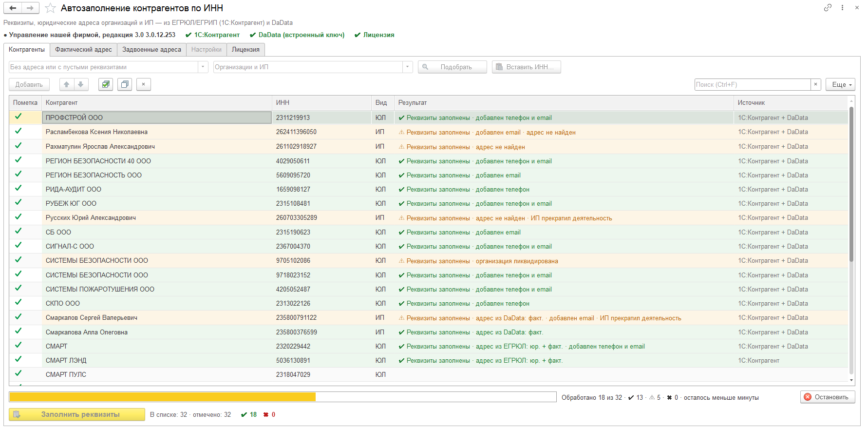The image size is (868, 429).
Task: Switch to the Фактический адрес tab
Action: [x=83, y=50]
